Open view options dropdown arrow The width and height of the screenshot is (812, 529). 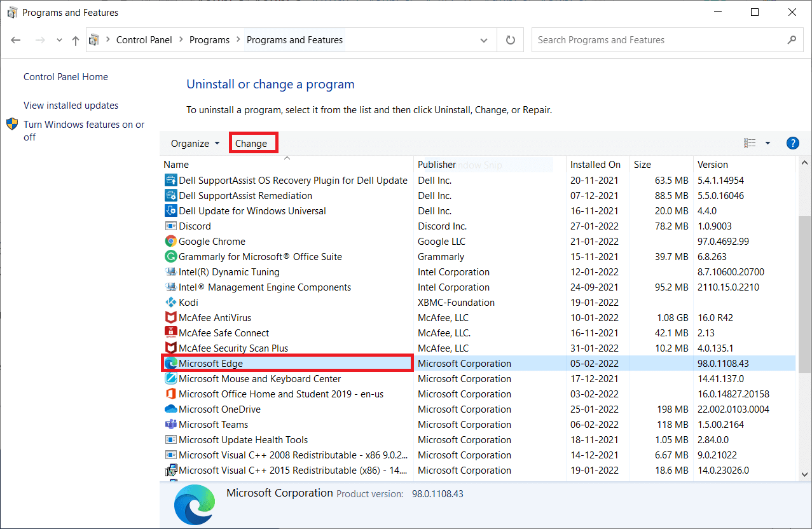point(767,143)
